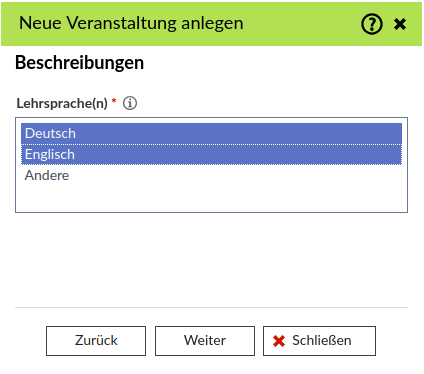Continue with the Weiter button
The height and width of the screenshot is (374, 424).
tap(205, 341)
